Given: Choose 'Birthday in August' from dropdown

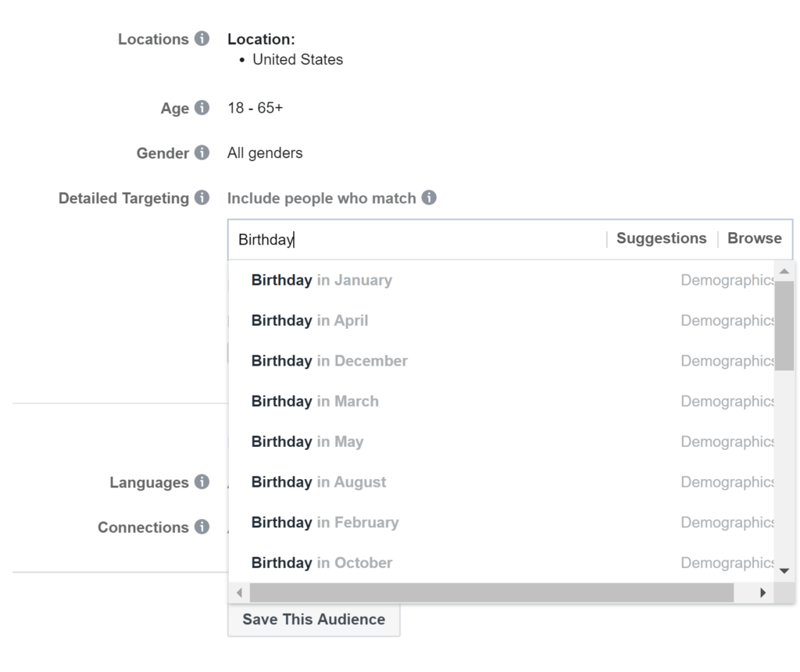Looking at the screenshot, I should pyautogui.click(x=319, y=482).
